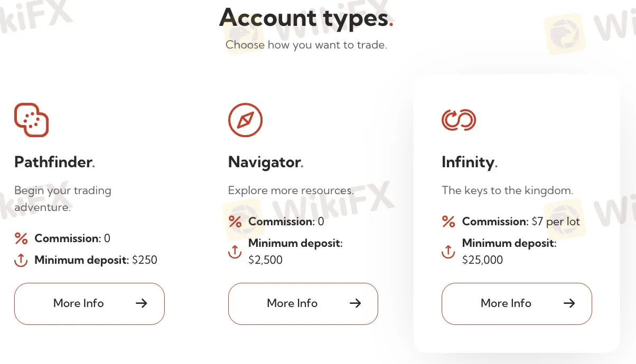Click the $25,000 minimum deposit text
This screenshot has width=636, height=364.
tap(482, 260)
